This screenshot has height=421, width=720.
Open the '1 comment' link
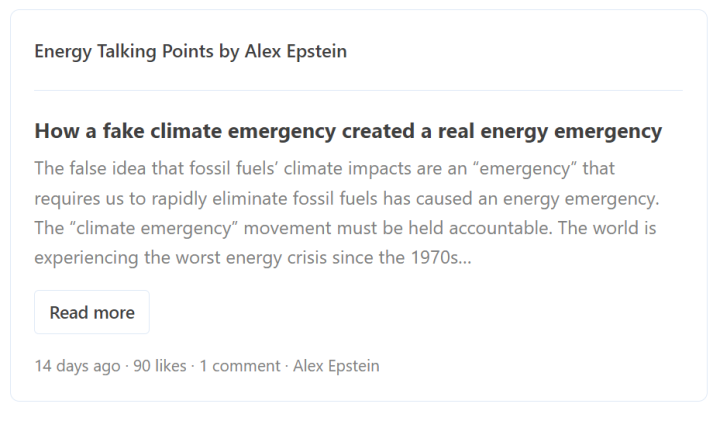tap(239, 366)
